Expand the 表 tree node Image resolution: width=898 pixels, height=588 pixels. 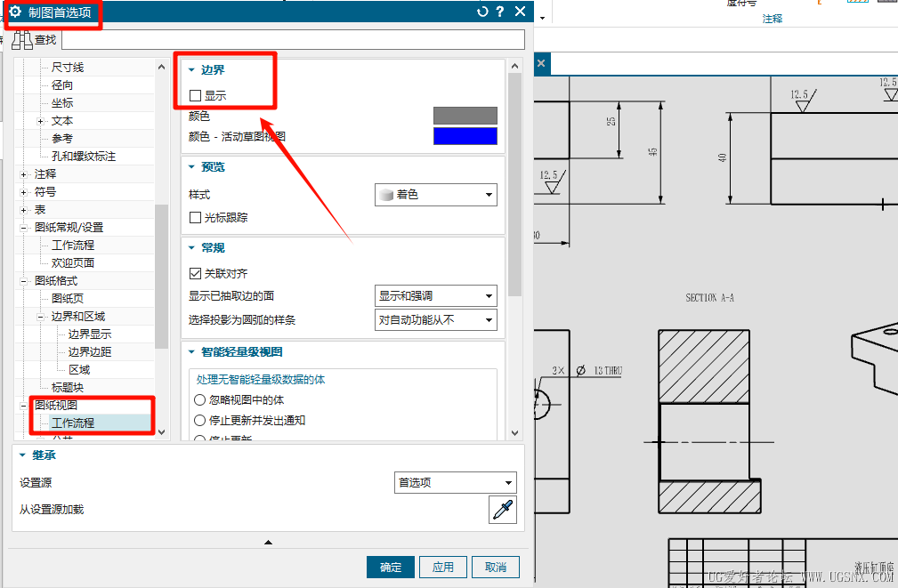pos(23,210)
